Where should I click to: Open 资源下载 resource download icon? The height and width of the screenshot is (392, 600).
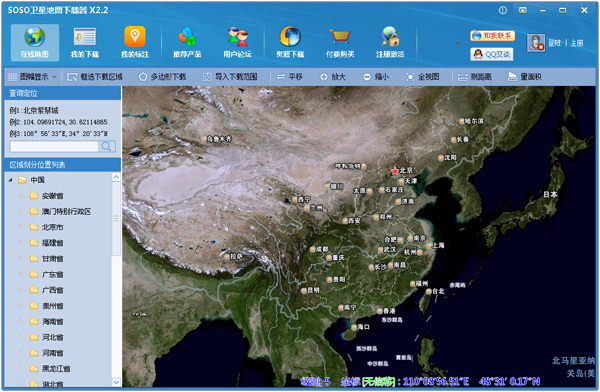pos(290,42)
